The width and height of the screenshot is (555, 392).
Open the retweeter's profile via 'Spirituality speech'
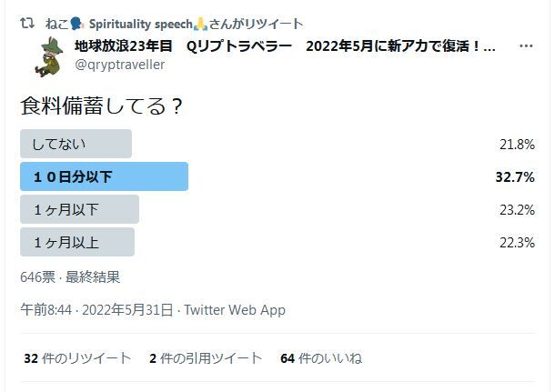tap(140, 24)
